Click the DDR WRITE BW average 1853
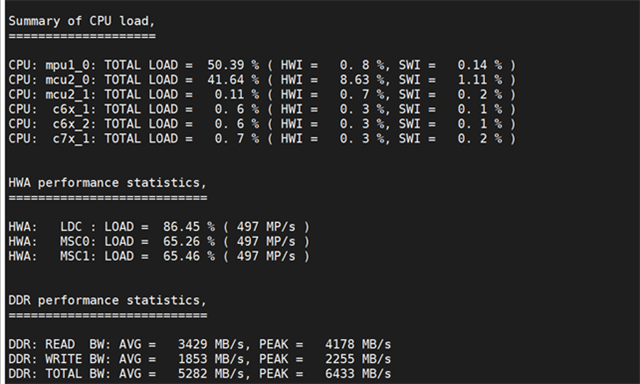 coord(193,359)
